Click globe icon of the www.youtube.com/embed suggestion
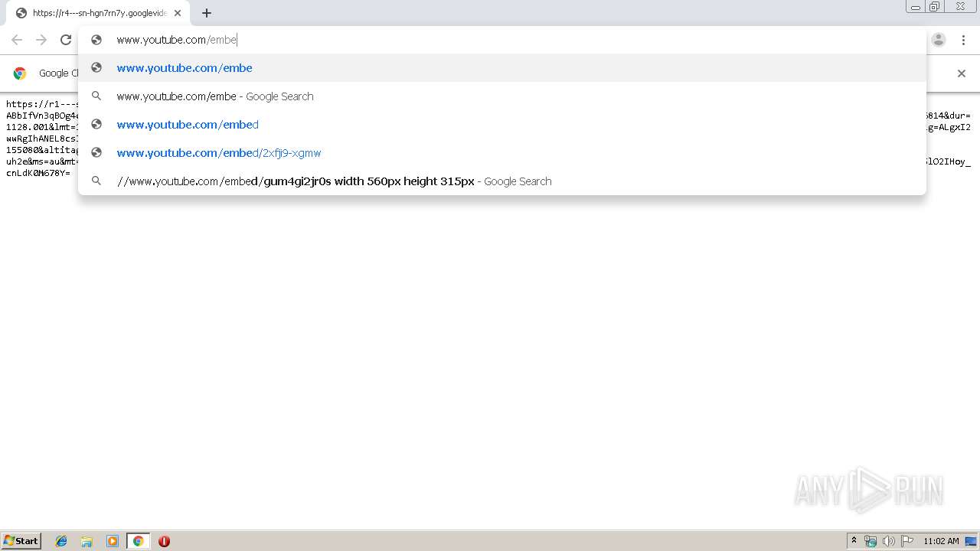The width and height of the screenshot is (980, 551). (x=96, y=124)
